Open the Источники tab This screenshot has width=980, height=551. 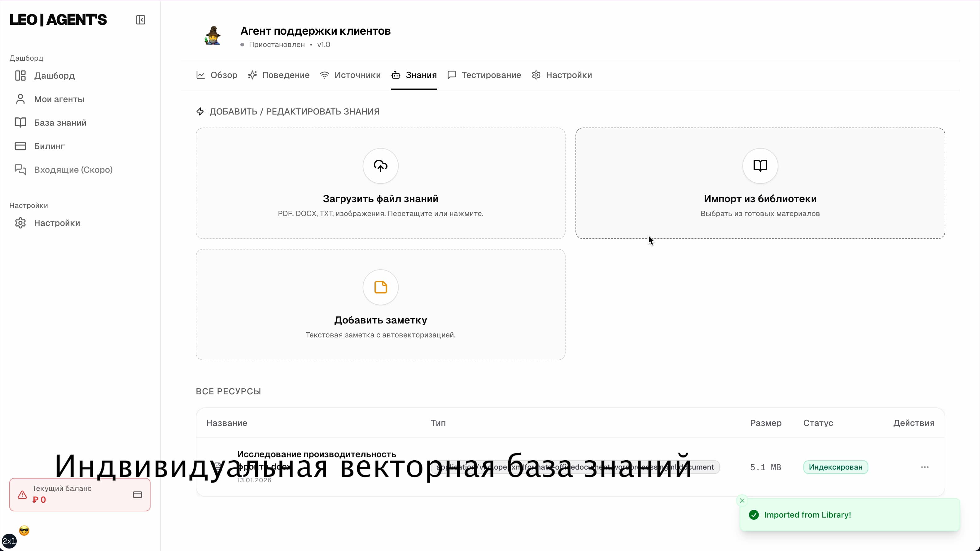pyautogui.click(x=357, y=75)
